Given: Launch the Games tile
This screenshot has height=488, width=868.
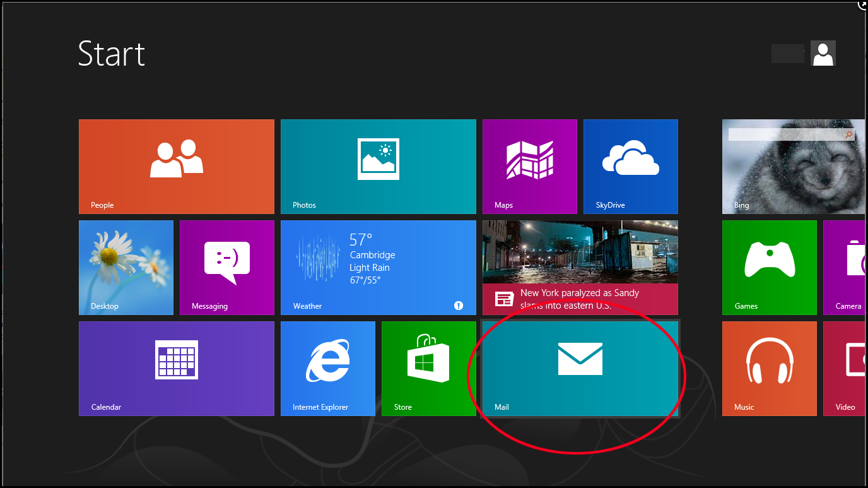Looking at the screenshot, I should pyautogui.click(x=769, y=268).
